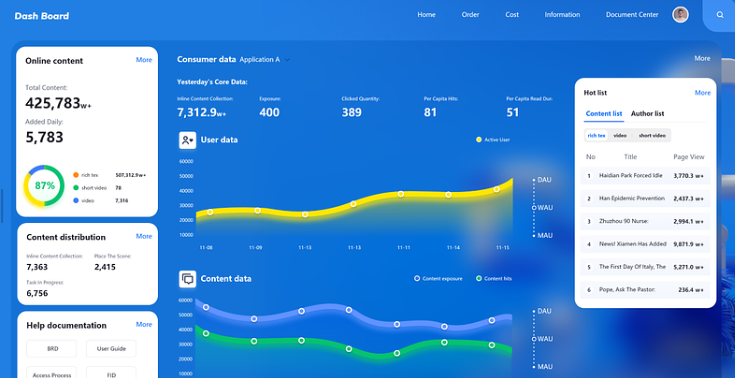
Task: Open News! Xiamen Has Added row
Action: coord(645,244)
